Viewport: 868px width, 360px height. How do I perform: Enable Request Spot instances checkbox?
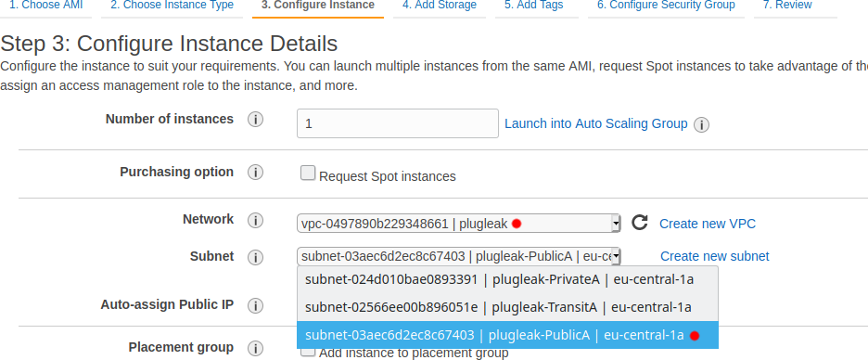pos(308,173)
